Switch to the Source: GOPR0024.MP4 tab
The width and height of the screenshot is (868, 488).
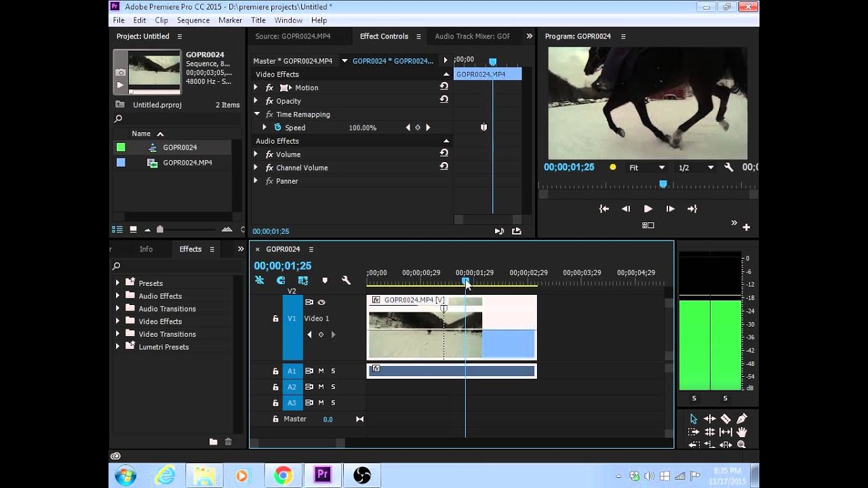293,37
